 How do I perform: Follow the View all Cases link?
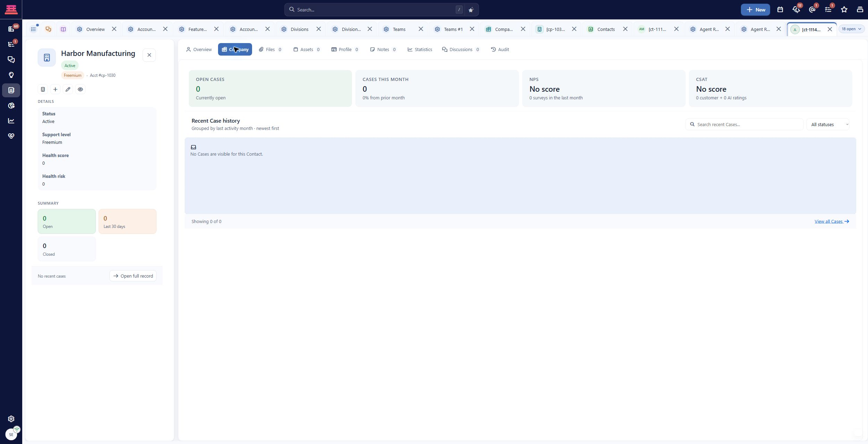pos(832,221)
